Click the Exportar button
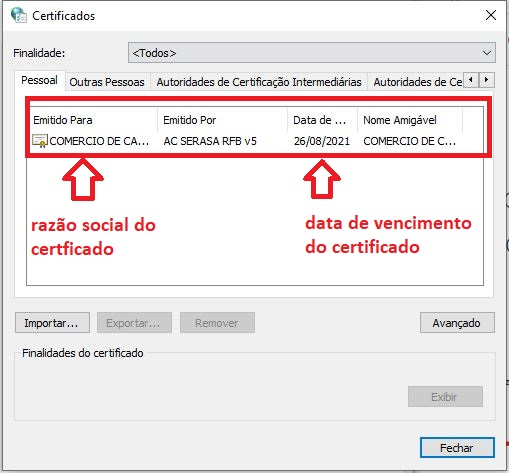Screen dimensions: 509x473 134,323
